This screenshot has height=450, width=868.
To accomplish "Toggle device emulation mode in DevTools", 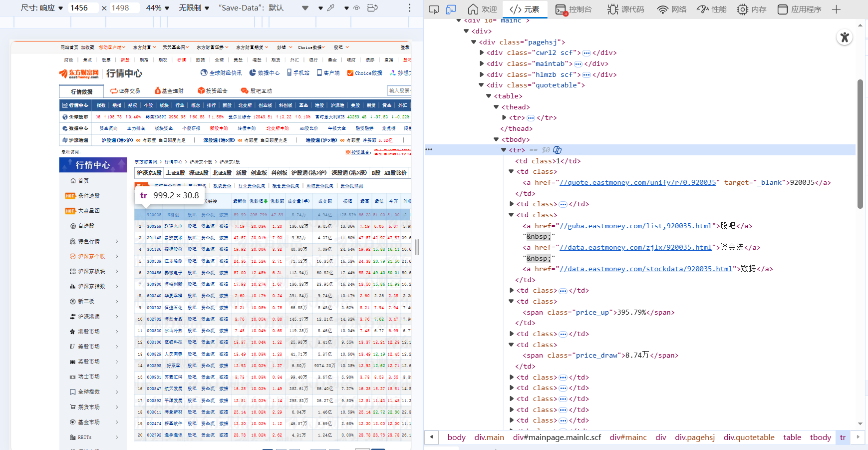I will 451,9.
